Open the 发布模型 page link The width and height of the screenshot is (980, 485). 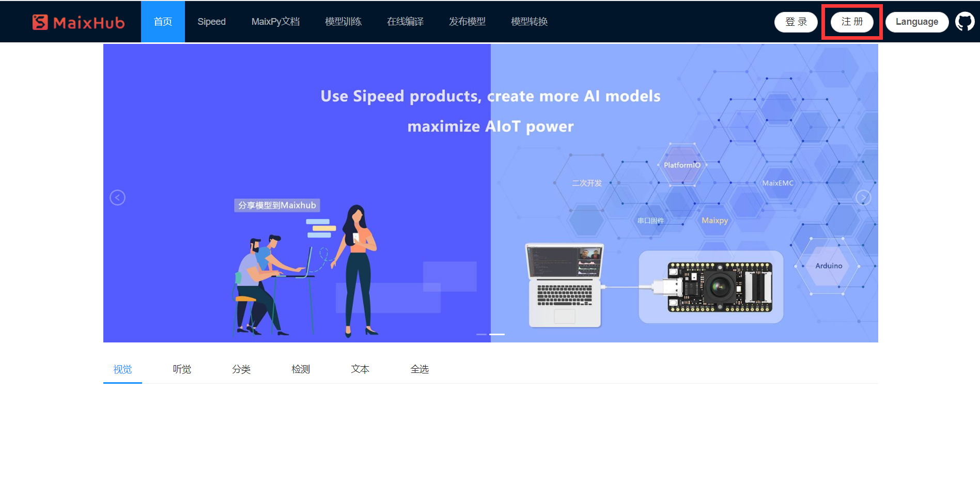pyautogui.click(x=467, y=22)
